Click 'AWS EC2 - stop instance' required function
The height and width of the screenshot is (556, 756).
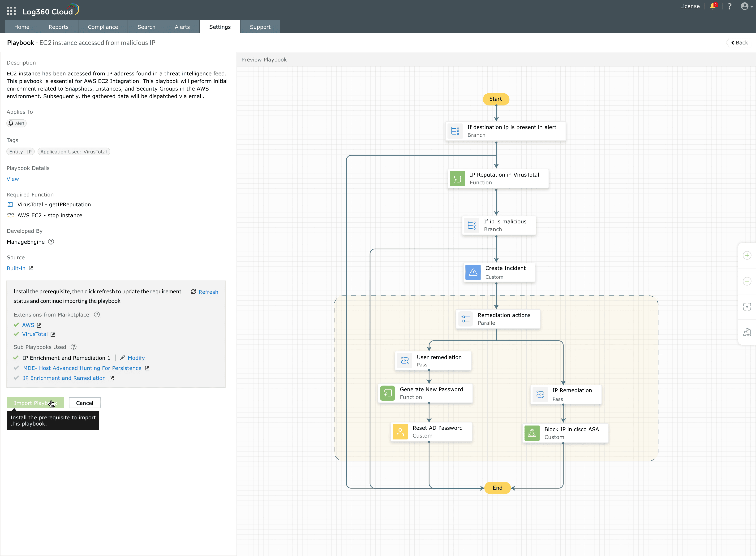[50, 215]
